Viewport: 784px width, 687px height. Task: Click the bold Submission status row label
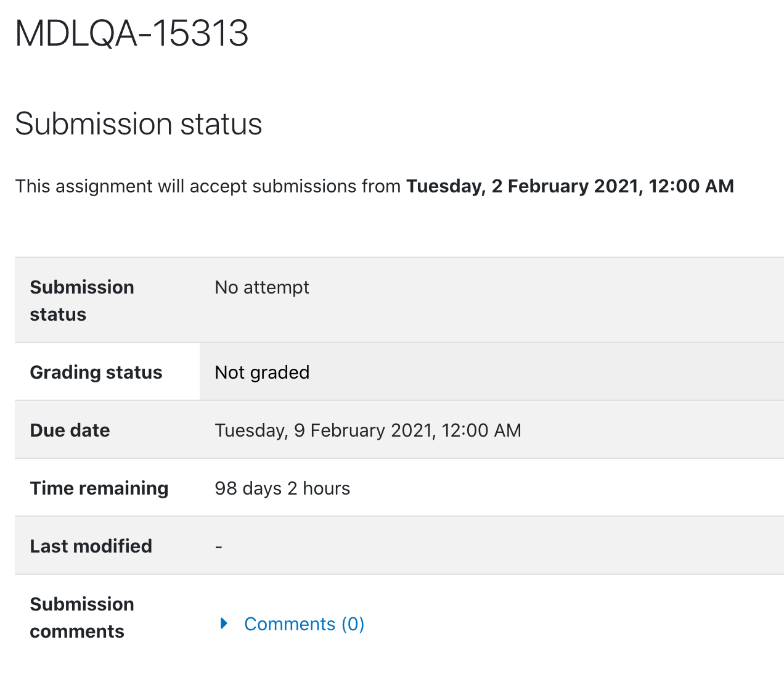(82, 301)
